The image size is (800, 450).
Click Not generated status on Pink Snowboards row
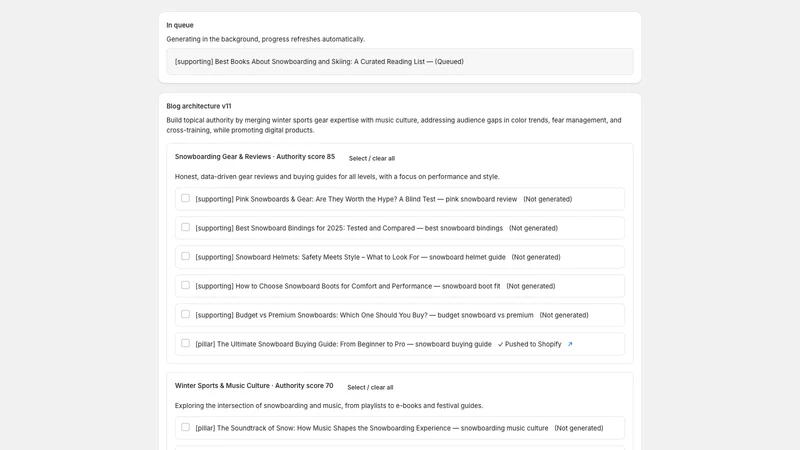(x=547, y=199)
